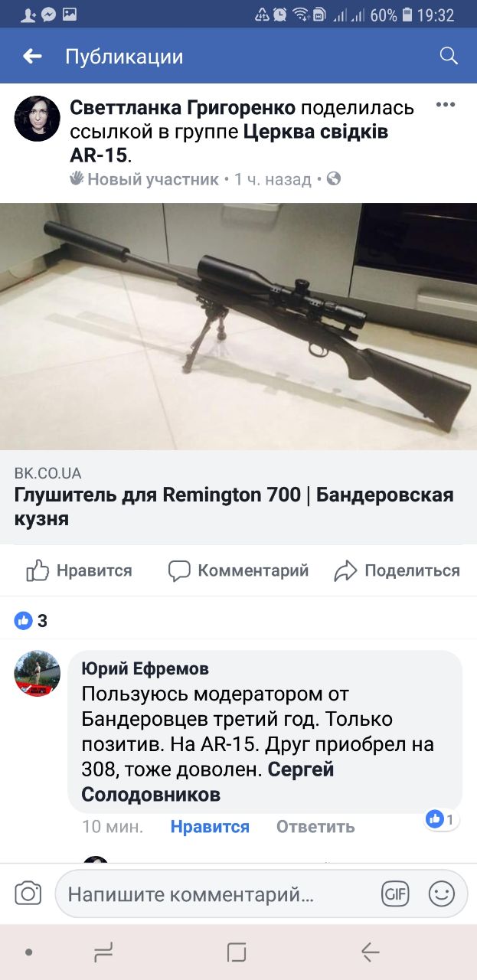Tap Android recent apps button
Image resolution: width=477 pixels, height=980 pixels.
[103, 952]
